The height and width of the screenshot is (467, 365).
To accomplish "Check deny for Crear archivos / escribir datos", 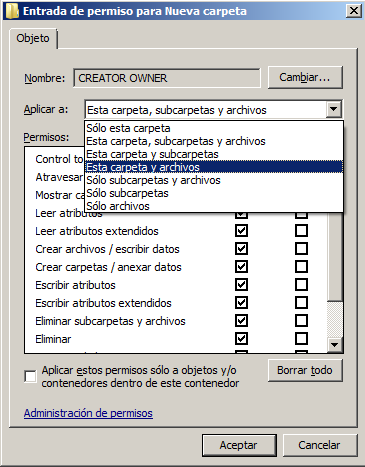I will click(301, 249).
